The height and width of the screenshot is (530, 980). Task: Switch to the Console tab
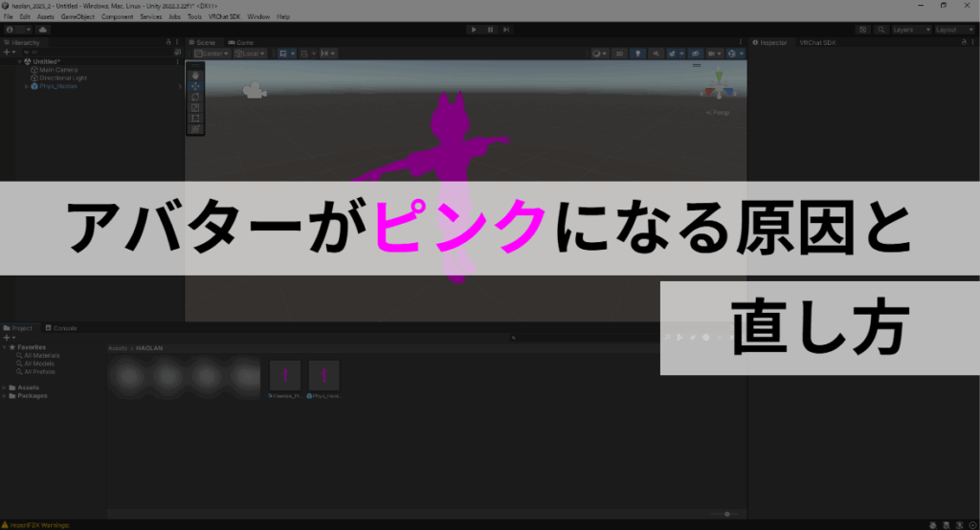(61, 328)
